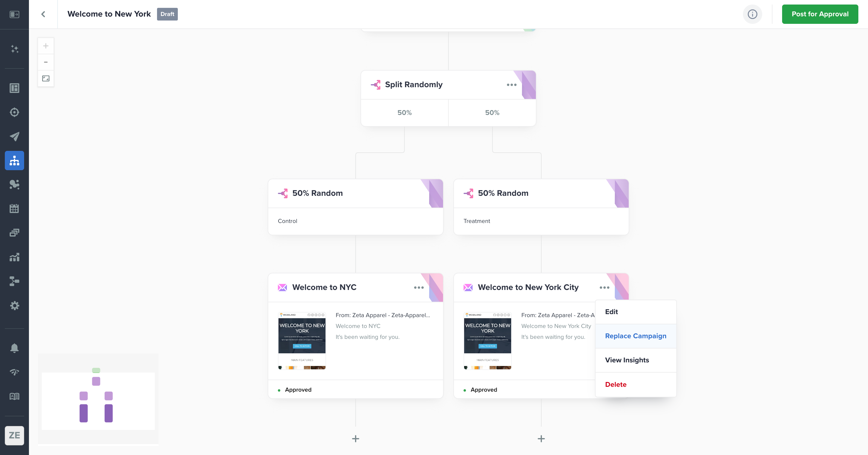Choose Delete in the context menu

point(616,384)
